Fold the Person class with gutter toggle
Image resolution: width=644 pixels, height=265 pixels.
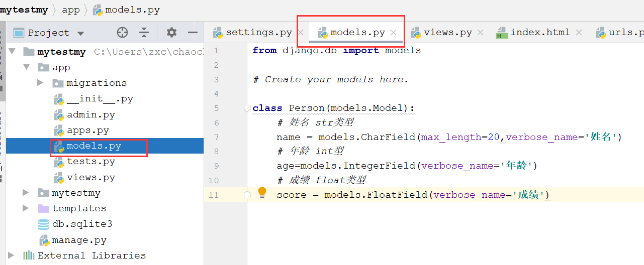click(x=247, y=108)
